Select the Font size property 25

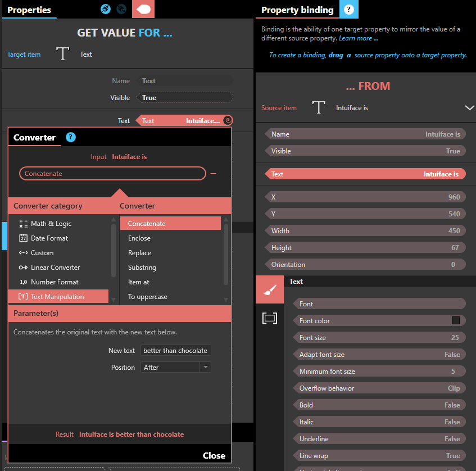click(x=379, y=338)
